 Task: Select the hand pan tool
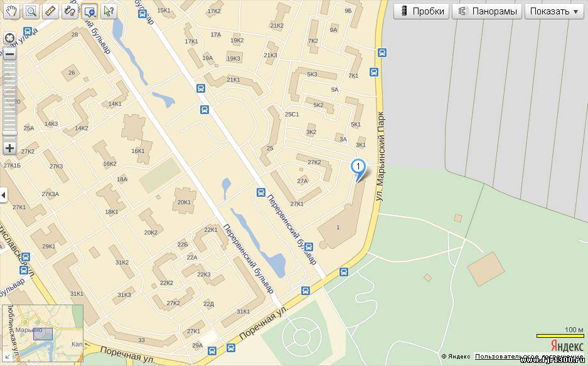12,11
